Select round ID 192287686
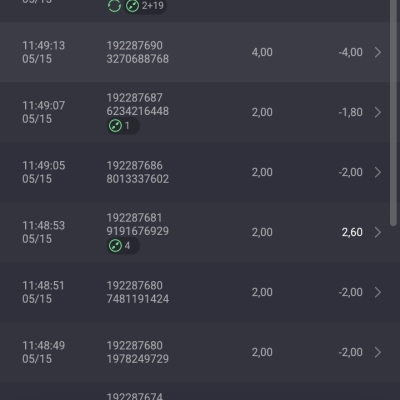 [x=135, y=166]
